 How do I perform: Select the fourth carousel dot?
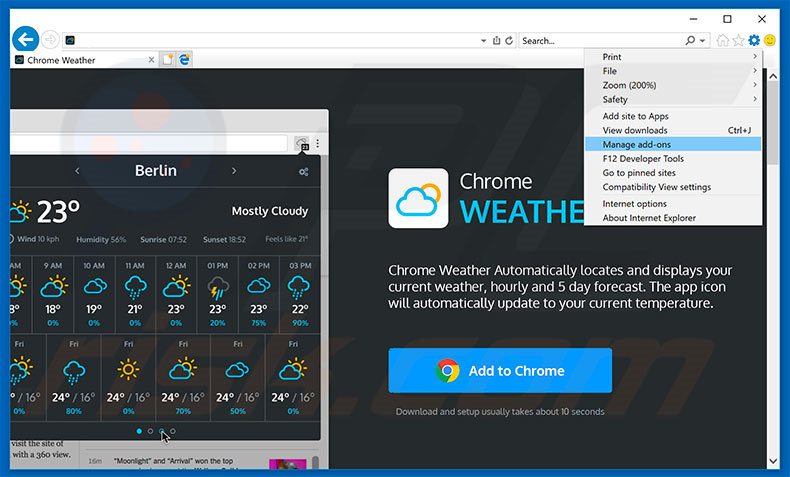173,431
